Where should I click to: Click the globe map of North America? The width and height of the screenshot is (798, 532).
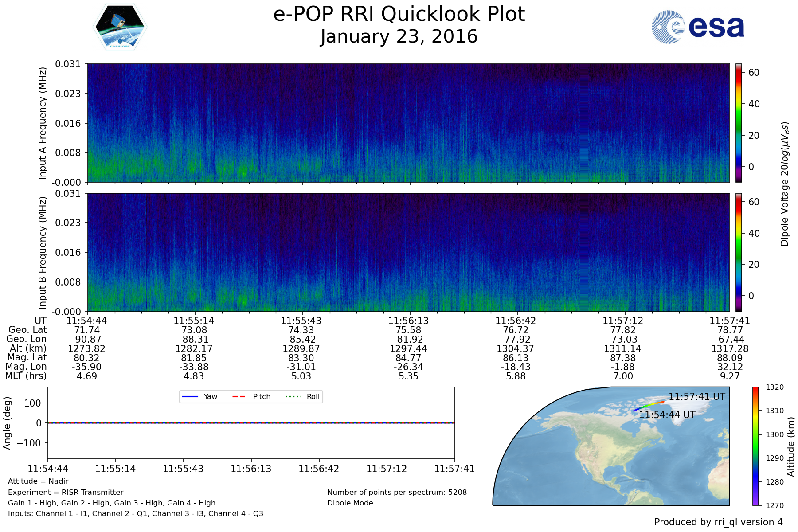tap(612, 457)
